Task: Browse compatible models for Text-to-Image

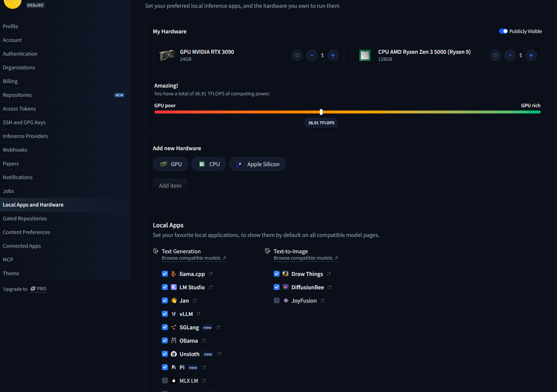Action: pyautogui.click(x=306, y=258)
